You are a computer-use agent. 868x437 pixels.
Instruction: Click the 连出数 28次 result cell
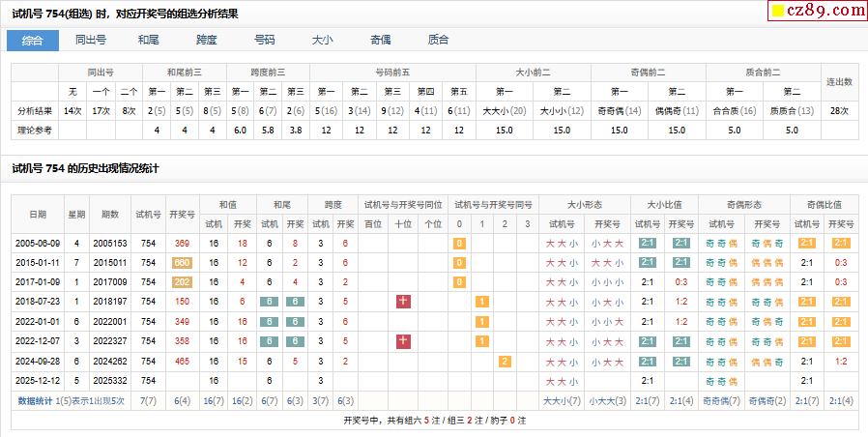click(x=840, y=111)
